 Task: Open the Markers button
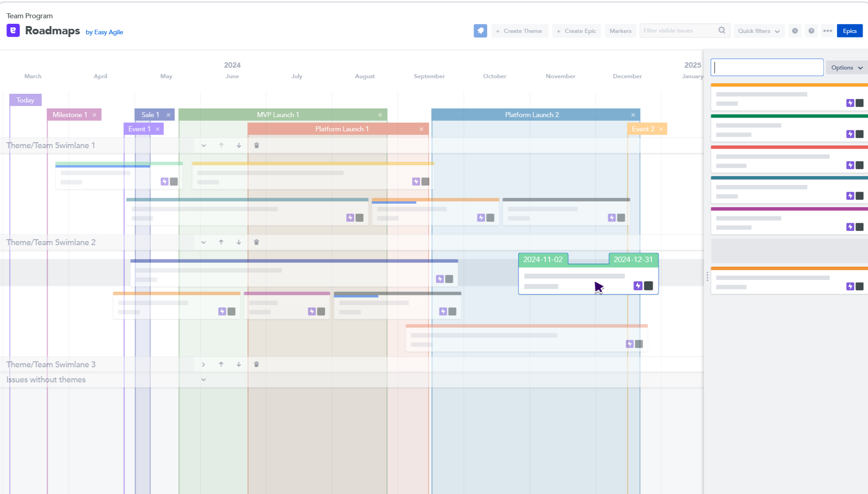tap(621, 31)
